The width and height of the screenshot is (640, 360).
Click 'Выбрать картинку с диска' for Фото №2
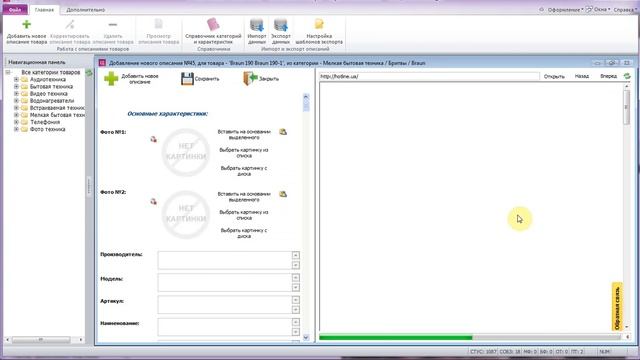244,233
